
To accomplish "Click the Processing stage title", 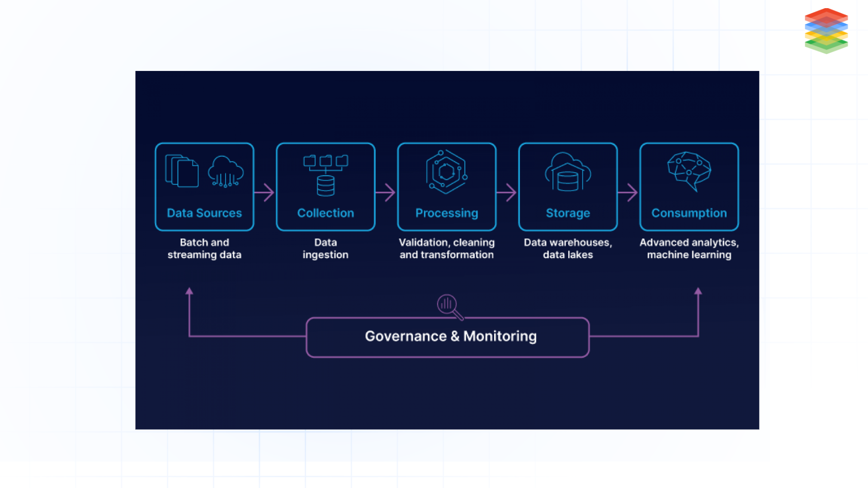I will click(x=447, y=213).
